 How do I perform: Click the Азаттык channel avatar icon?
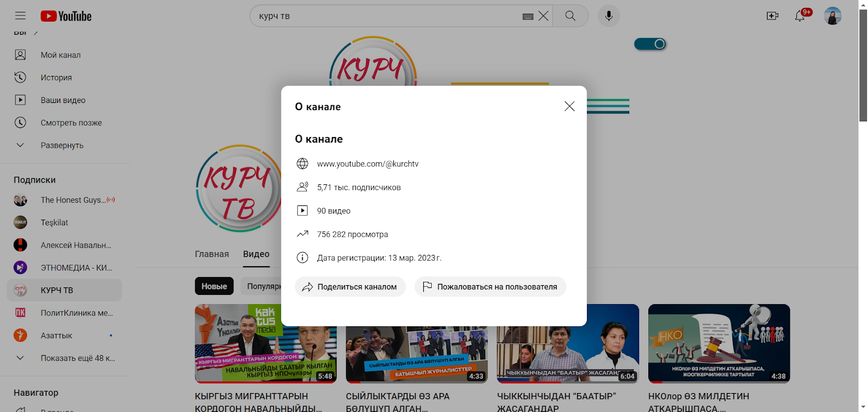[20, 336]
